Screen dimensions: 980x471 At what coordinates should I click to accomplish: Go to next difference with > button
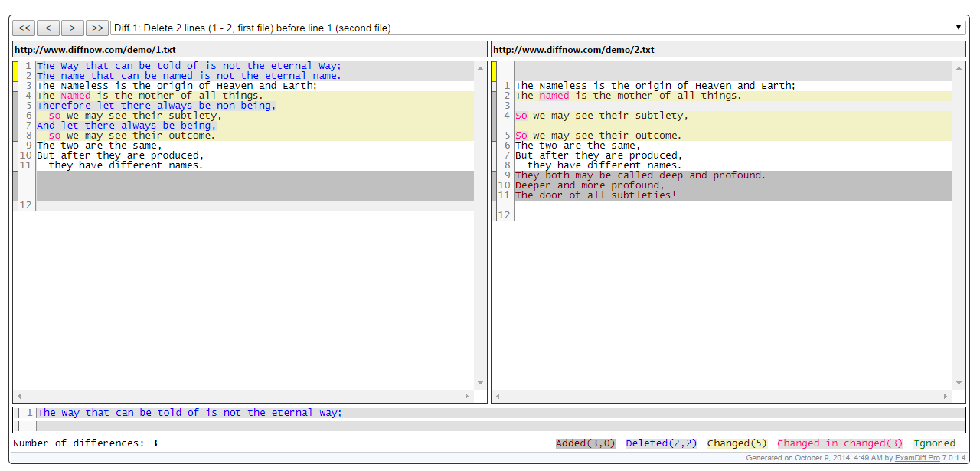pyautogui.click(x=73, y=28)
